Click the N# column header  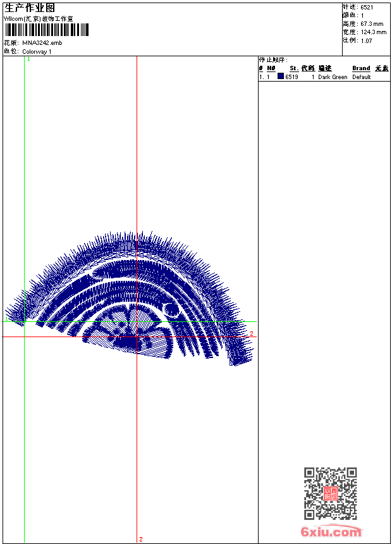[x=271, y=68]
